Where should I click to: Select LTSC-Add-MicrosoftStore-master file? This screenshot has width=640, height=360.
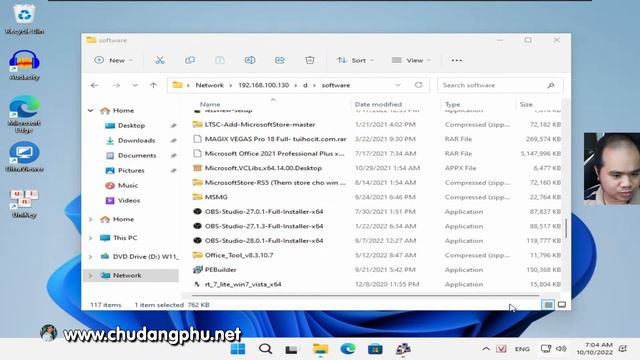click(260, 124)
